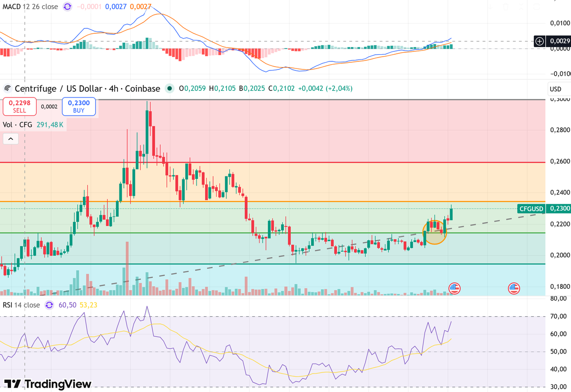The width and height of the screenshot is (571, 392).
Task: Click the 30,00 RSI scale label
Action: coord(558,387)
